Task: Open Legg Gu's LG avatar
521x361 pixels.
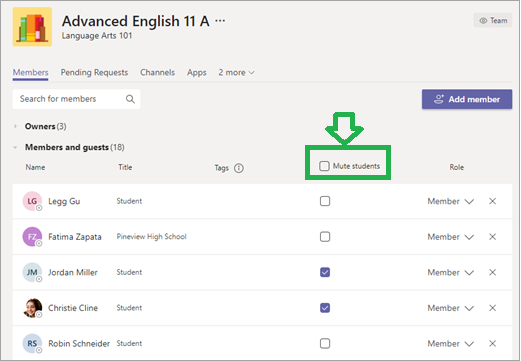Action: [32, 201]
